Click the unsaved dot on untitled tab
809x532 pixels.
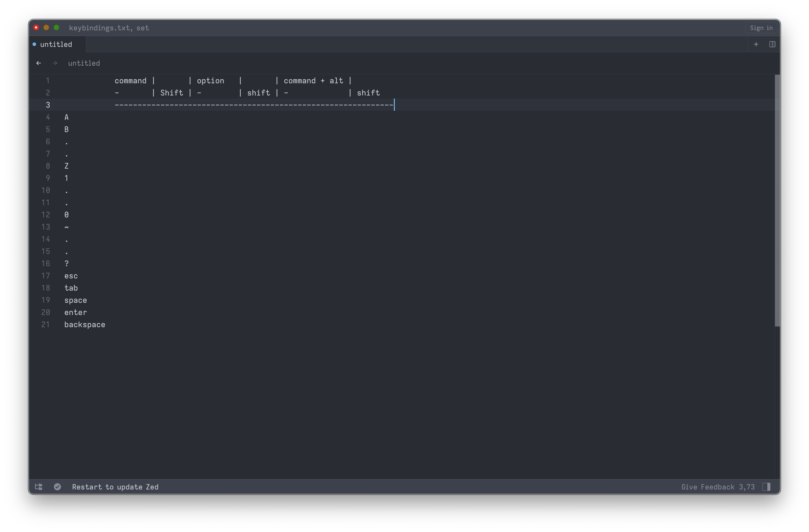[x=34, y=44]
